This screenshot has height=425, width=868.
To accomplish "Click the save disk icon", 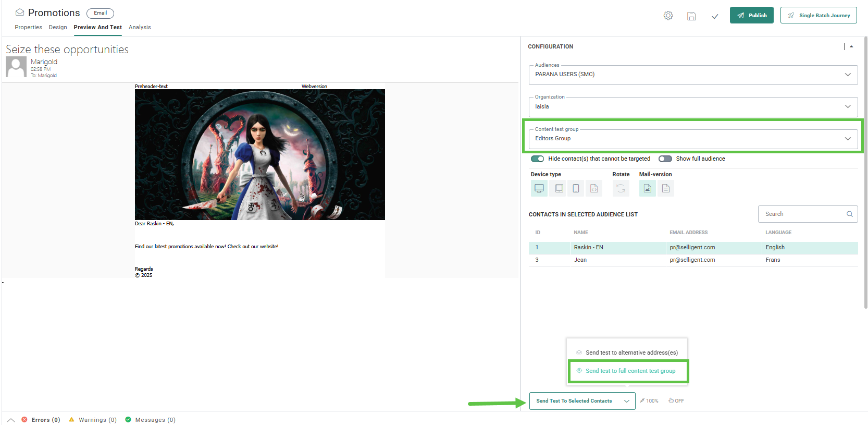I will (x=691, y=16).
